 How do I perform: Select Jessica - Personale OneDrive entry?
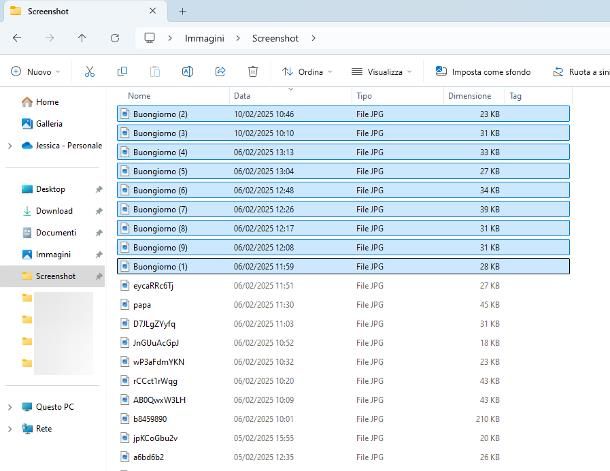click(62, 145)
